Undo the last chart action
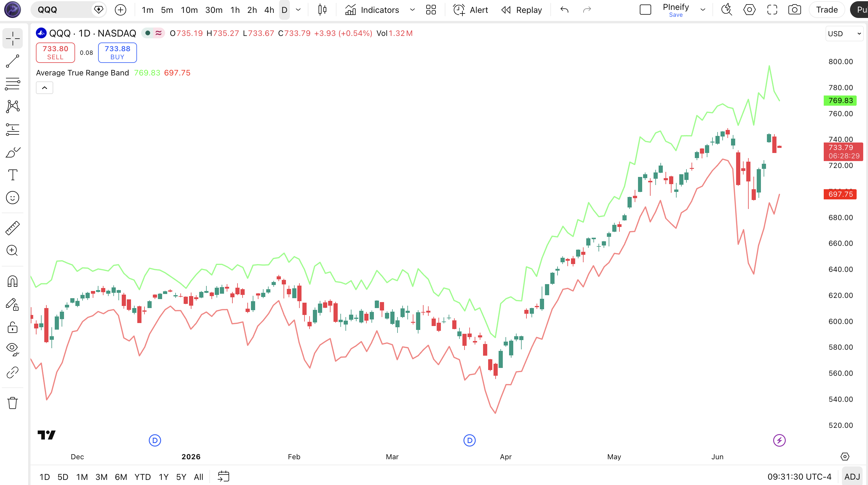 coord(564,10)
